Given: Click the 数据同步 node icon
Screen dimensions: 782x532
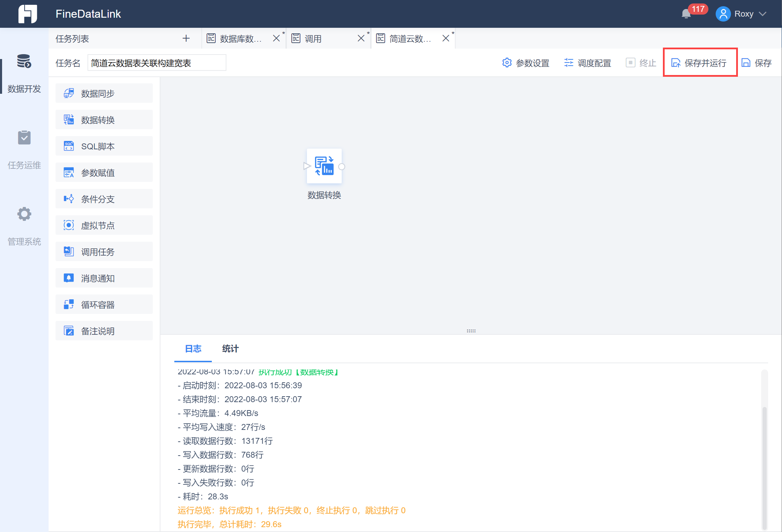Looking at the screenshot, I should [x=69, y=93].
